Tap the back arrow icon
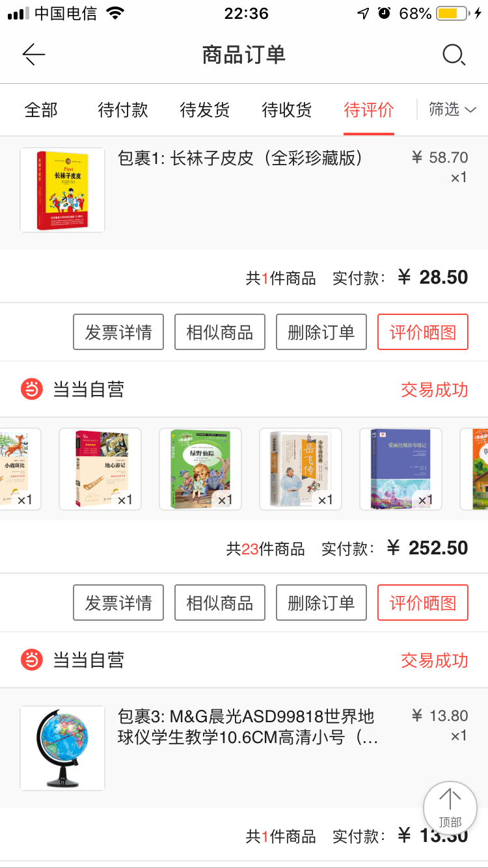The height and width of the screenshot is (868, 488). 34,55
